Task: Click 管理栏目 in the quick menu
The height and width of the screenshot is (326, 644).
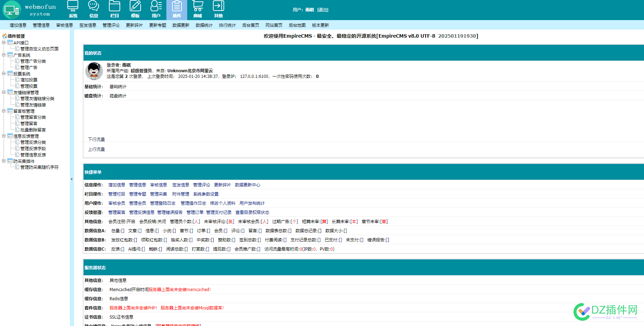Action: [117, 194]
